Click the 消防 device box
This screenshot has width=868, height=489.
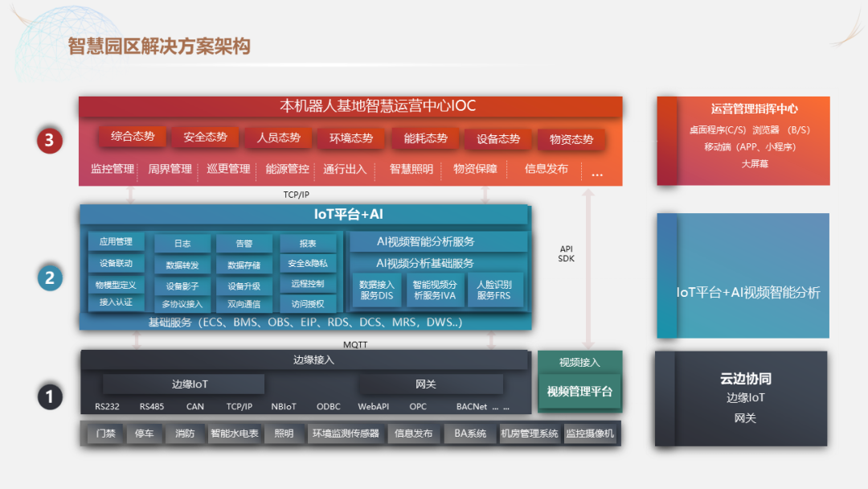coord(185,434)
